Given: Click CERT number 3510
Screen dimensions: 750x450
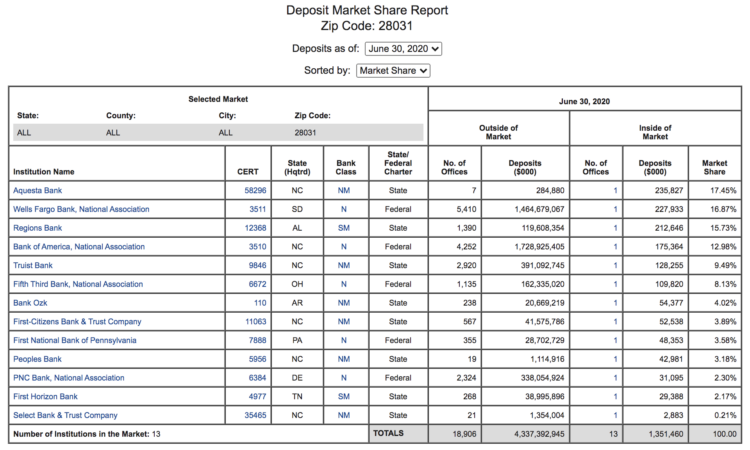Looking at the screenshot, I should click(x=257, y=247).
